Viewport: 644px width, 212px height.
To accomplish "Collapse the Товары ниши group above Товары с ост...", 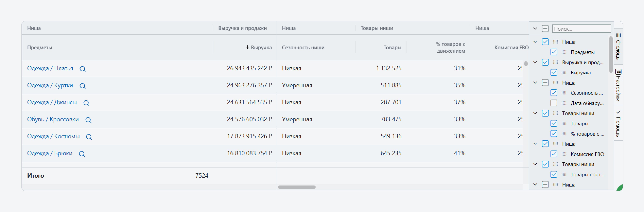I will pos(535,164).
